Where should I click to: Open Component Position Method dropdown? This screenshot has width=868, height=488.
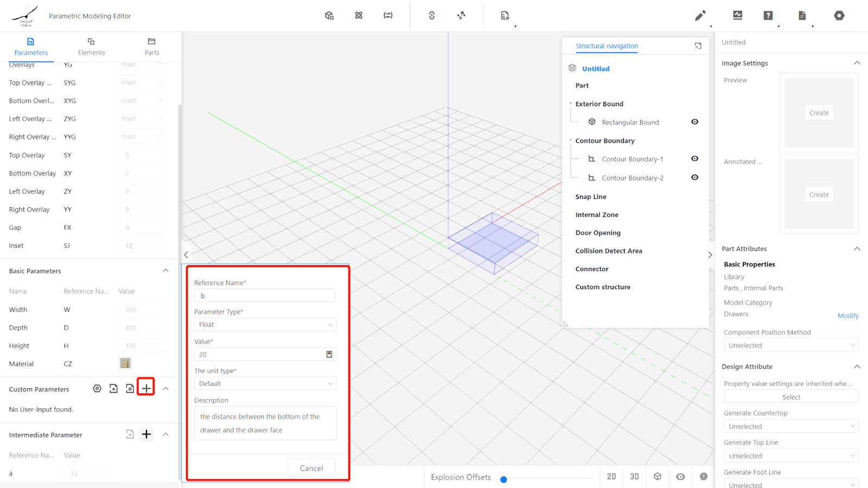790,345
